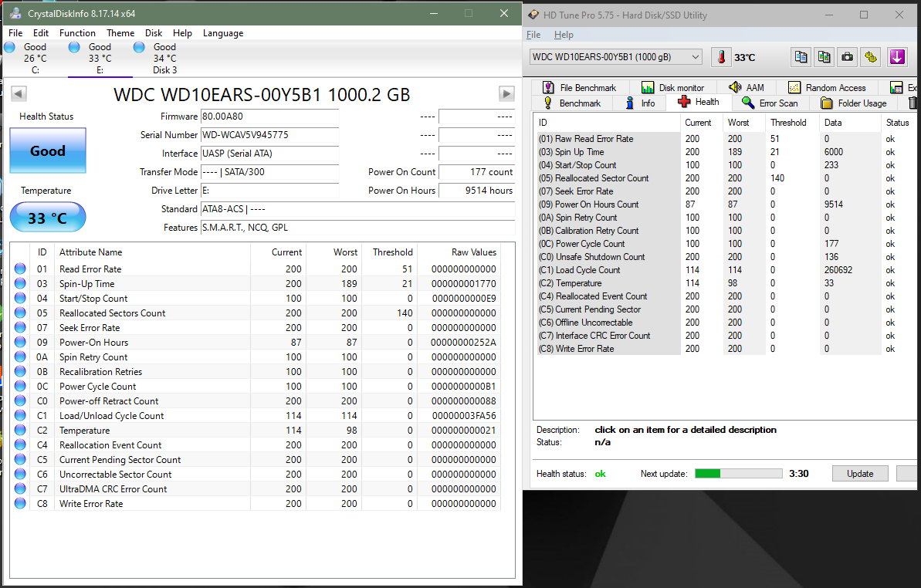Go to next disk with right arrow
The width and height of the screenshot is (921, 588).
(506, 93)
